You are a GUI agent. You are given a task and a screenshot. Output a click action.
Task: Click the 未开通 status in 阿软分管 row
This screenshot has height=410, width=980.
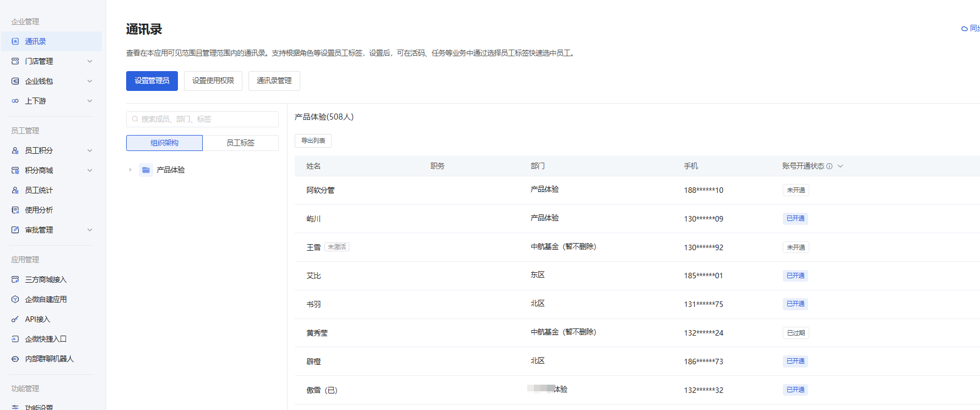point(795,190)
